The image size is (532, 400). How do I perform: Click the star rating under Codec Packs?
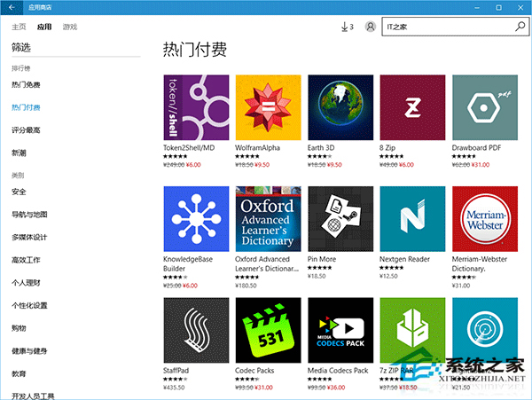pyautogui.click(x=247, y=379)
